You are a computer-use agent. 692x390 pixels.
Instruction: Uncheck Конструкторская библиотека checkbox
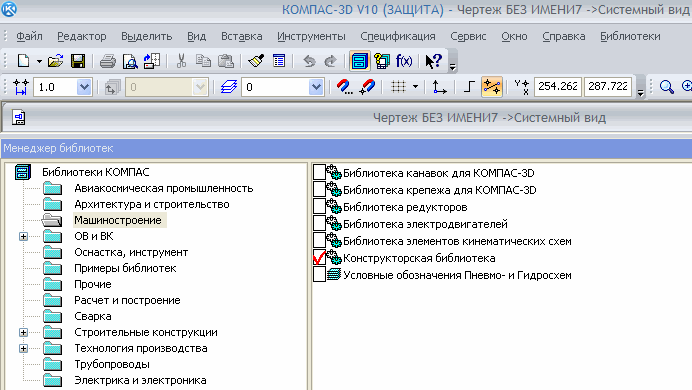319,257
